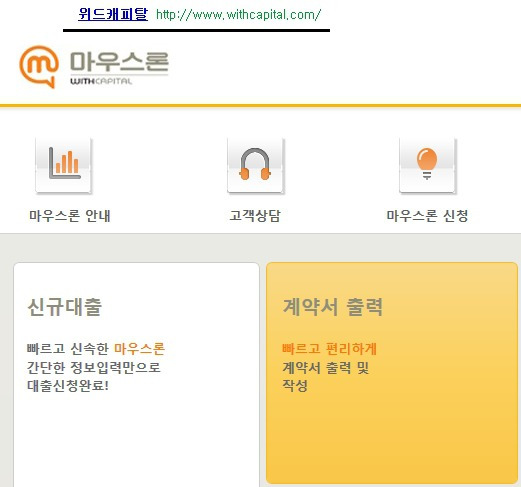
Task: Open the 마우스론 안내 menu label
Action: (x=70, y=216)
